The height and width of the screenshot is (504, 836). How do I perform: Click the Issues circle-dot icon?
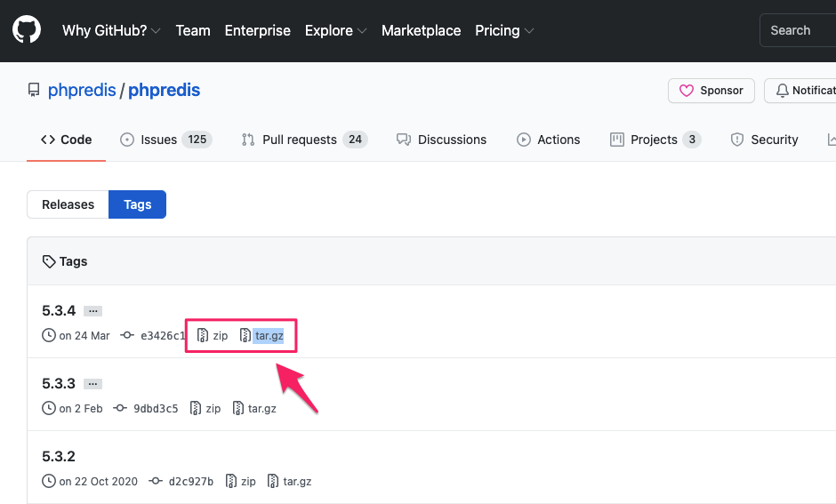(x=127, y=140)
